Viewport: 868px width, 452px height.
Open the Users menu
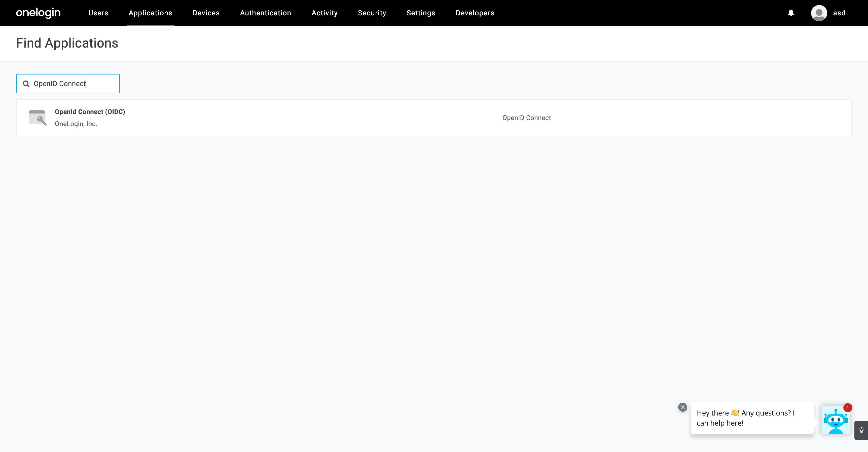98,13
